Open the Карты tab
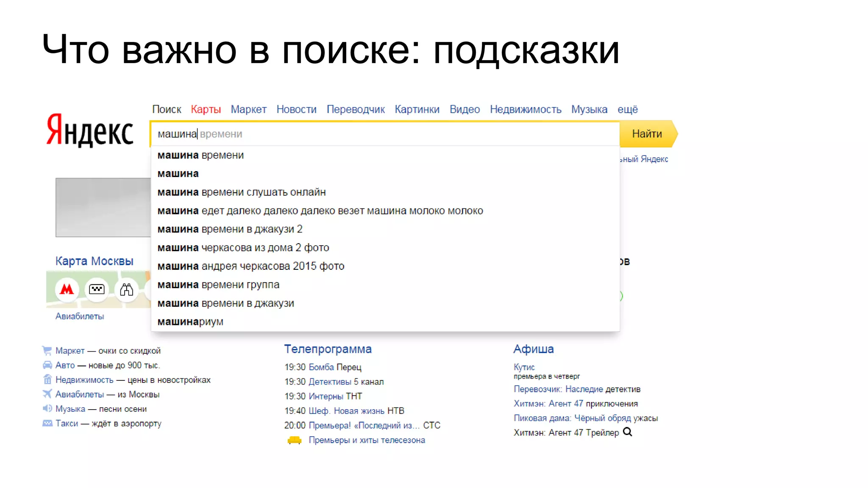 [x=206, y=109]
